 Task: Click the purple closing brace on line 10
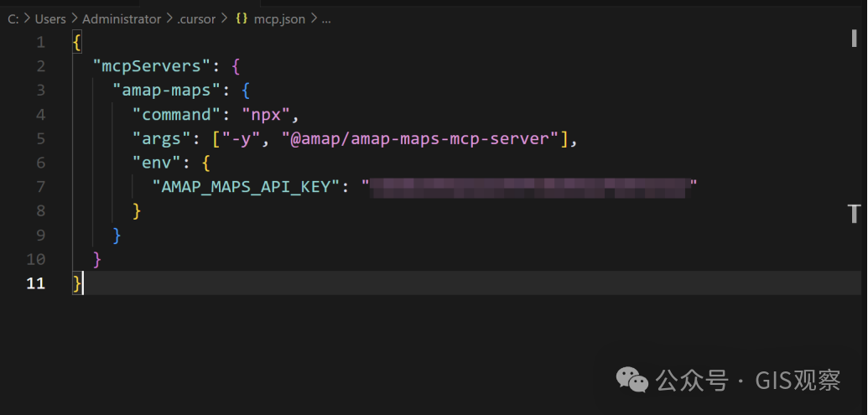tap(97, 259)
